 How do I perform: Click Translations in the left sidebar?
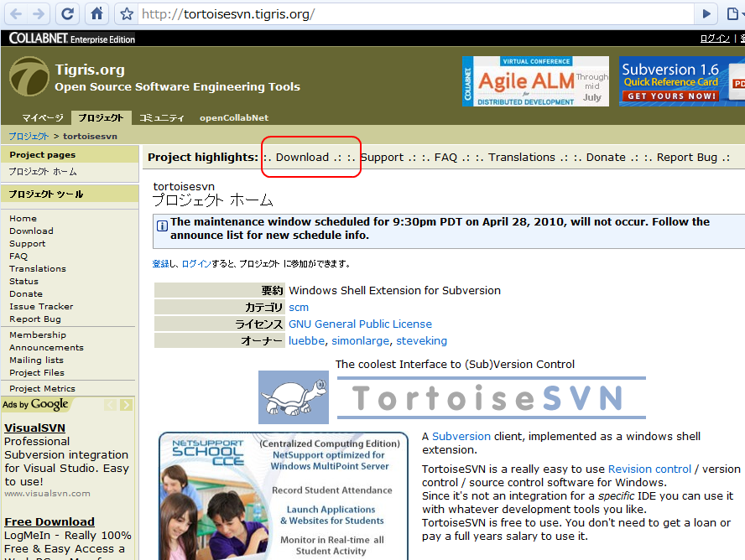tap(38, 268)
